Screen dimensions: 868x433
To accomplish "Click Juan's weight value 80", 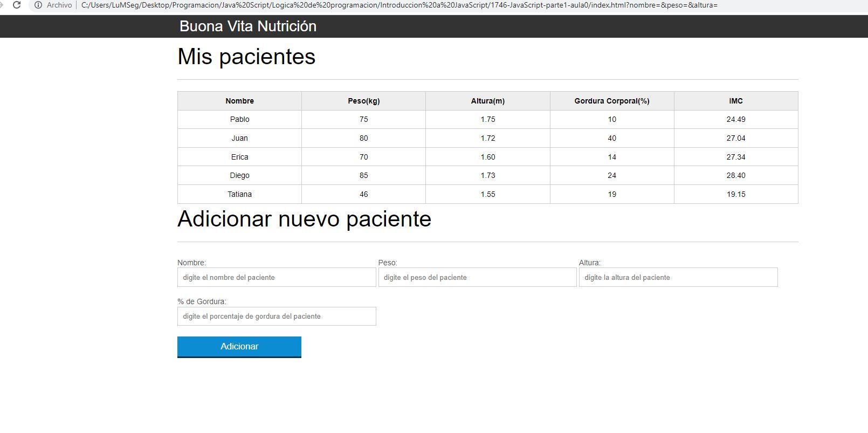I will [x=364, y=138].
